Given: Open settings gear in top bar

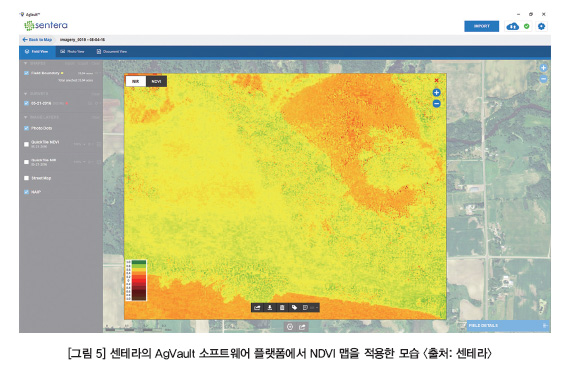Looking at the screenshot, I should [541, 26].
